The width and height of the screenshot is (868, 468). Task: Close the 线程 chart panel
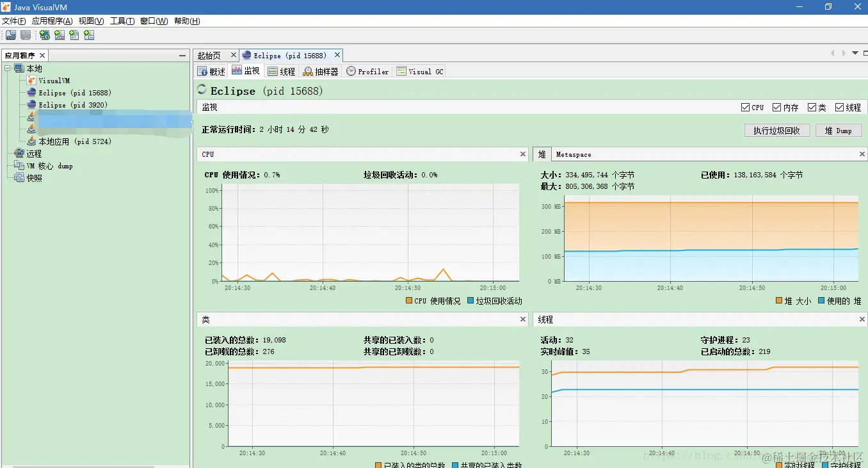pos(862,319)
